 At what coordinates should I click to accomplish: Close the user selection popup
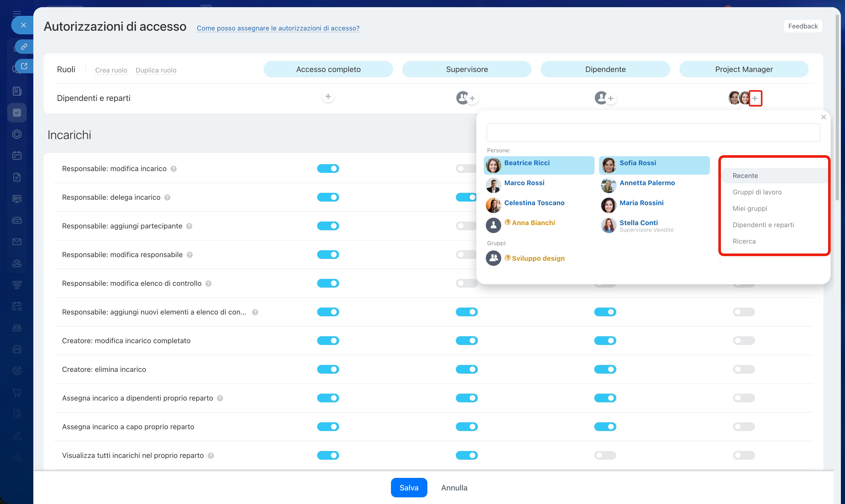coord(823,117)
